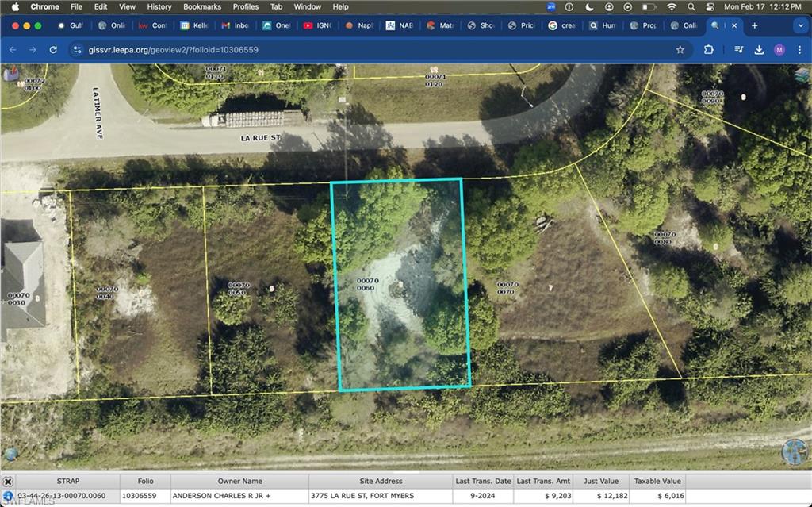Image resolution: width=812 pixels, height=507 pixels.
Task: Click the Owner Name column header
Action: pyautogui.click(x=239, y=481)
